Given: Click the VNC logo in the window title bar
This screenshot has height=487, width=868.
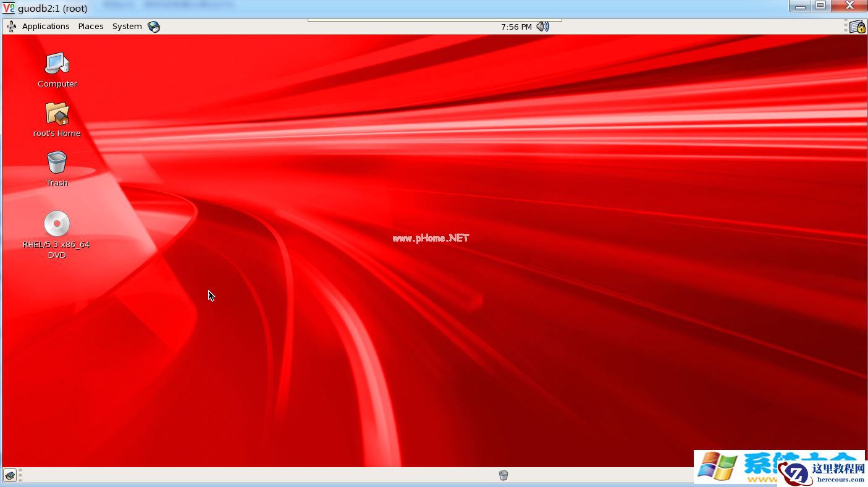Looking at the screenshot, I should (8, 7).
